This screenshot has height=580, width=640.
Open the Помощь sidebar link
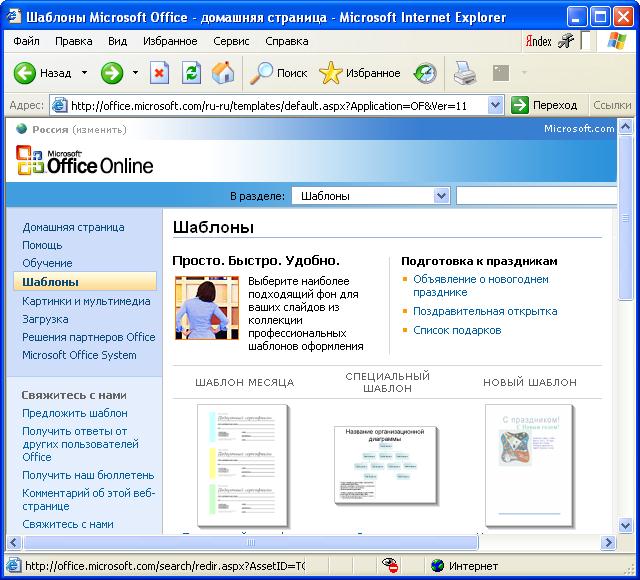pos(42,245)
